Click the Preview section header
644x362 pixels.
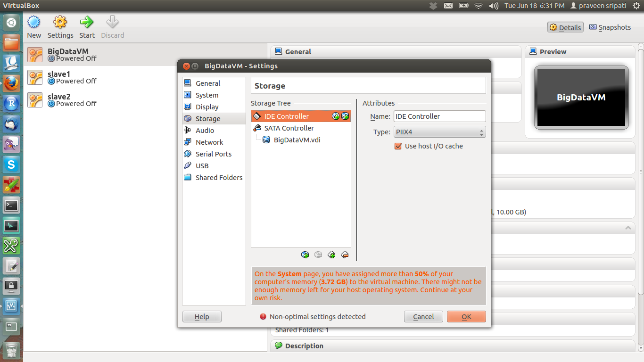click(580, 52)
